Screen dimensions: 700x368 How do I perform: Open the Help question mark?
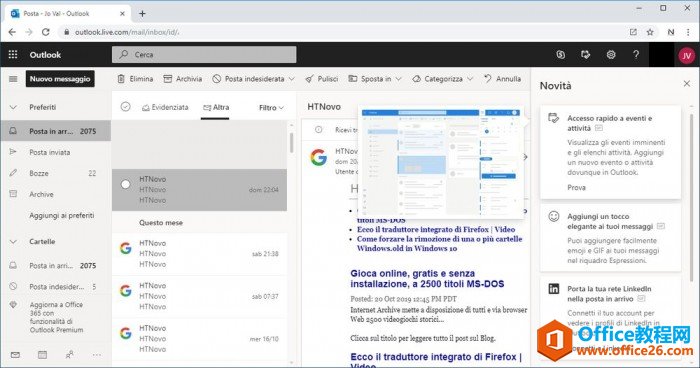(x=636, y=54)
